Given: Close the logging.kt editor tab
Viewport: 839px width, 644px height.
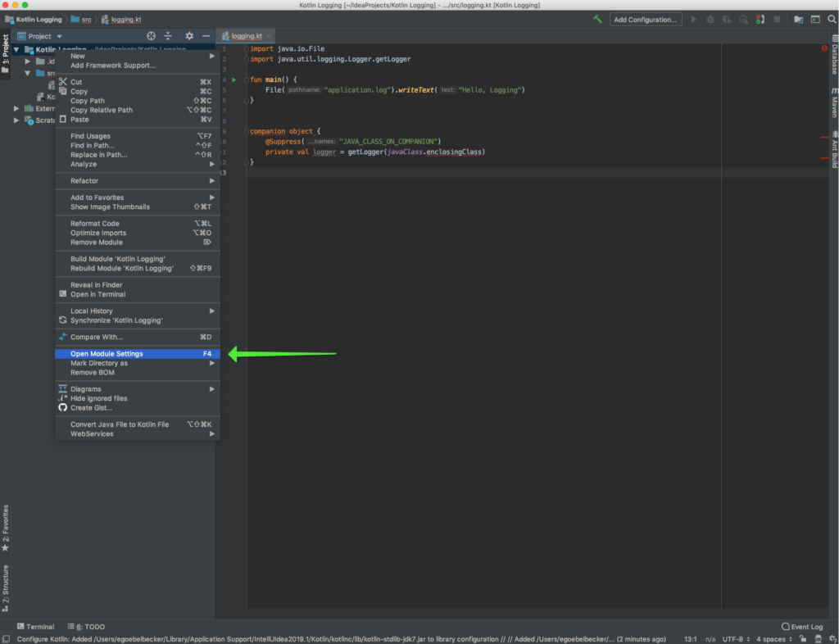Looking at the screenshot, I should point(269,36).
